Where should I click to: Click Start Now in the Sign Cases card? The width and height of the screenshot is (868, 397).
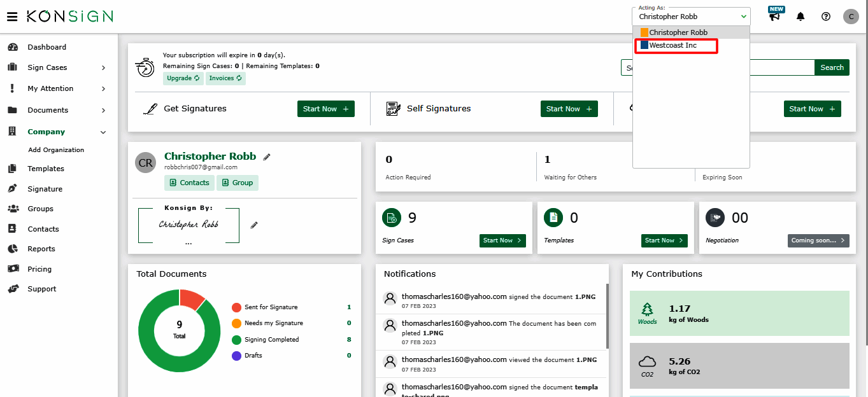pos(502,240)
